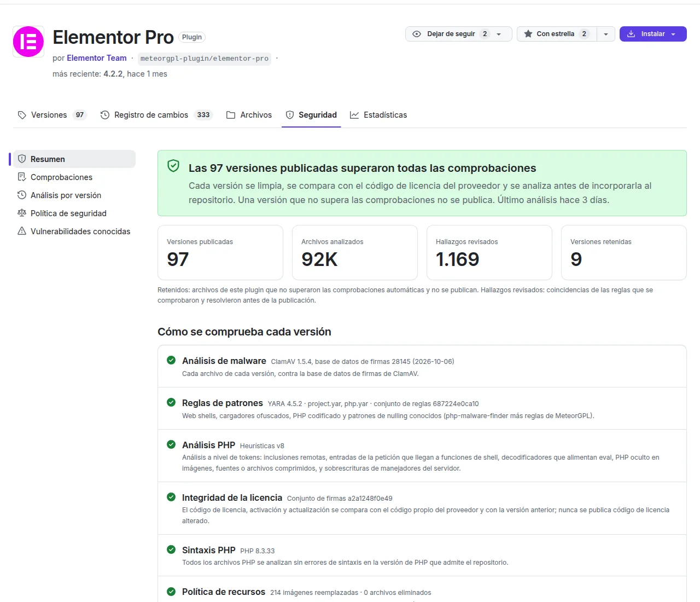Select the Versiones retenidas value 9
Screen dimensions: 700x602
(576, 259)
